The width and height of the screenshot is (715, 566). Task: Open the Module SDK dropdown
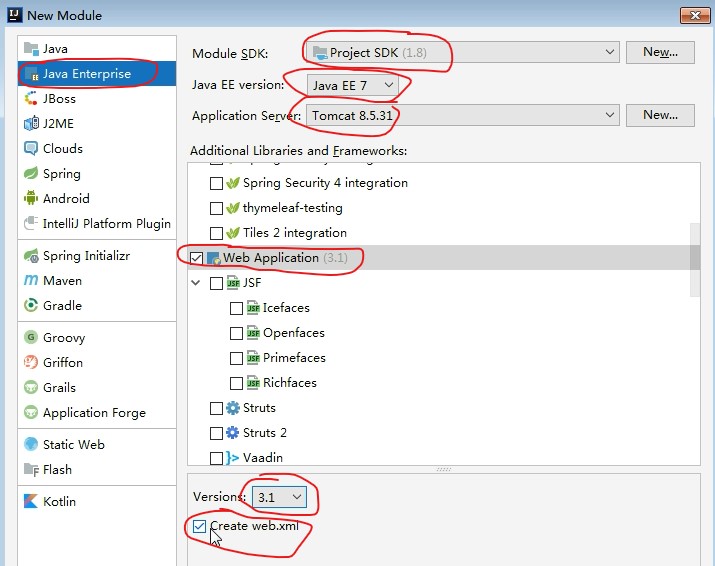click(463, 52)
